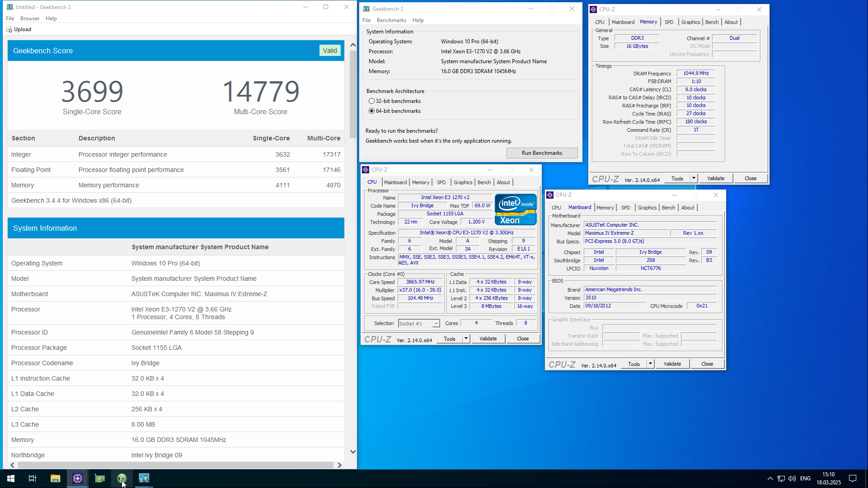This screenshot has height=488, width=868.
Task: Open About tab in Memory CPU-Z window
Action: 731,22
